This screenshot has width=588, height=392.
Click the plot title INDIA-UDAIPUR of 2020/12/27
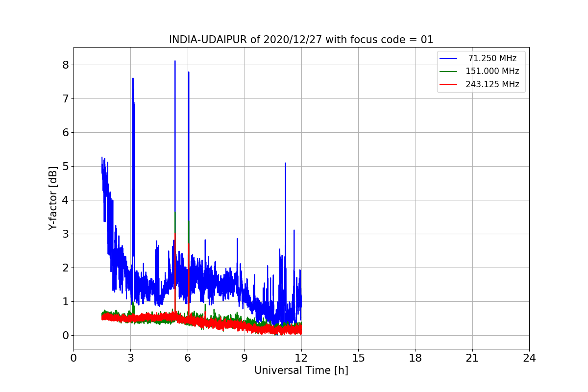301,40
